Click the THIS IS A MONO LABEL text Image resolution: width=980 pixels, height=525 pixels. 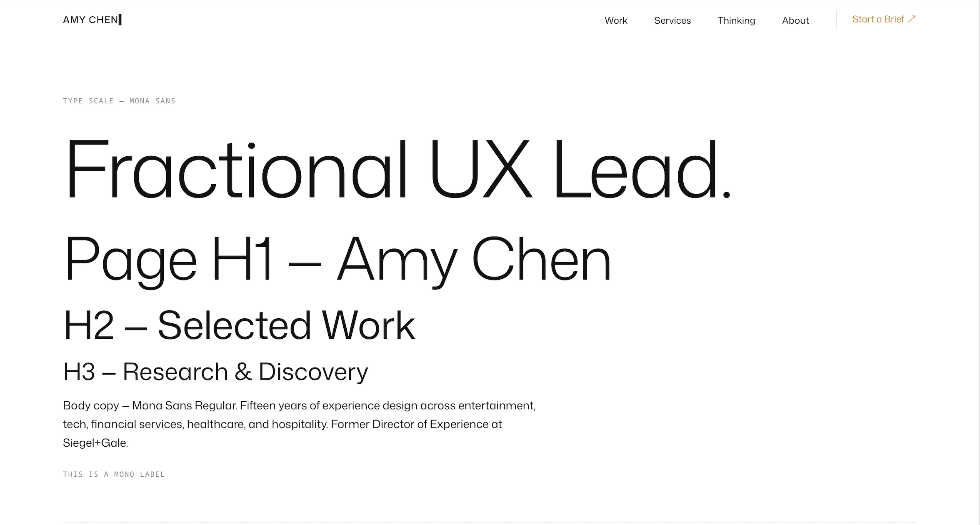click(x=114, y=474)
